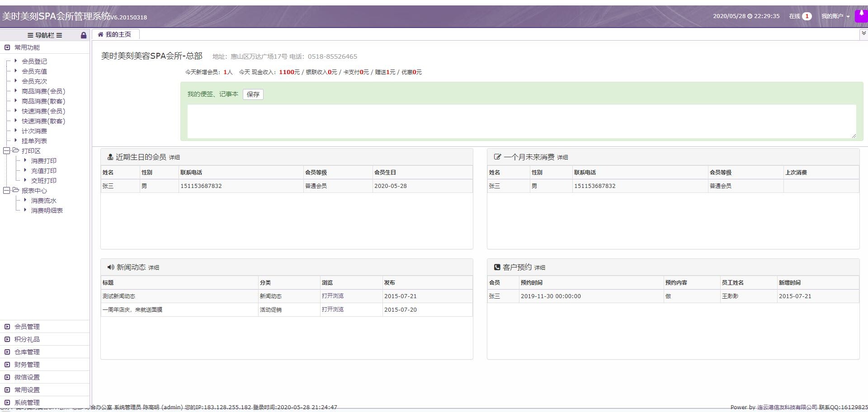
Task: Click the phone icon beside 客户预约
Action: coord(497,267)
